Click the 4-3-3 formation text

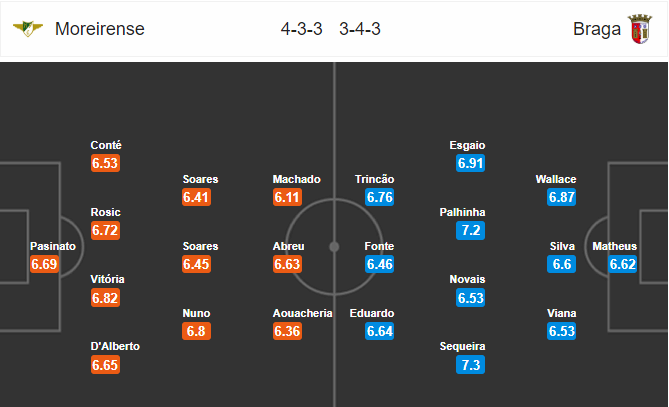click(x=302, y=29)
